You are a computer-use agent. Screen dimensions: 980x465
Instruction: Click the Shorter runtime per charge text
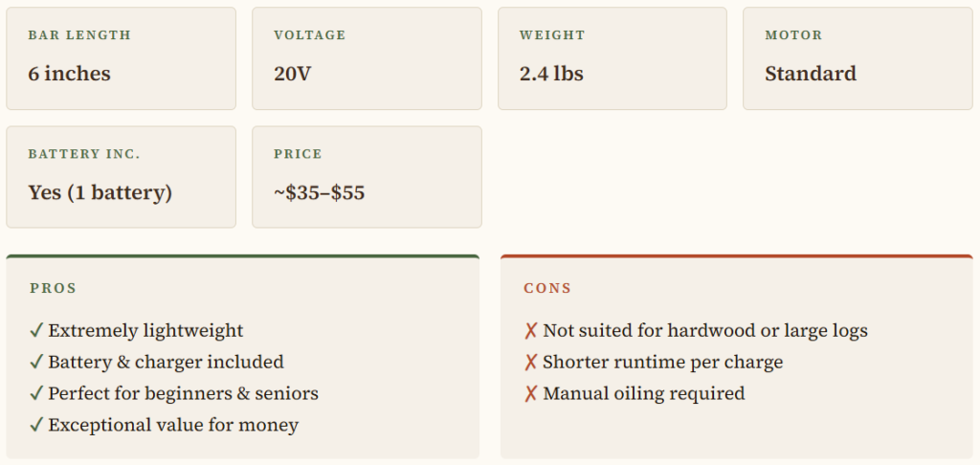click(x=662, y=363)
